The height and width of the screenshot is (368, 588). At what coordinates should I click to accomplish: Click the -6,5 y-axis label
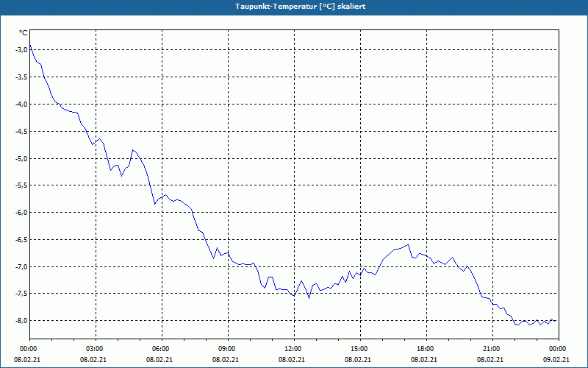click(x=21, y=240)
